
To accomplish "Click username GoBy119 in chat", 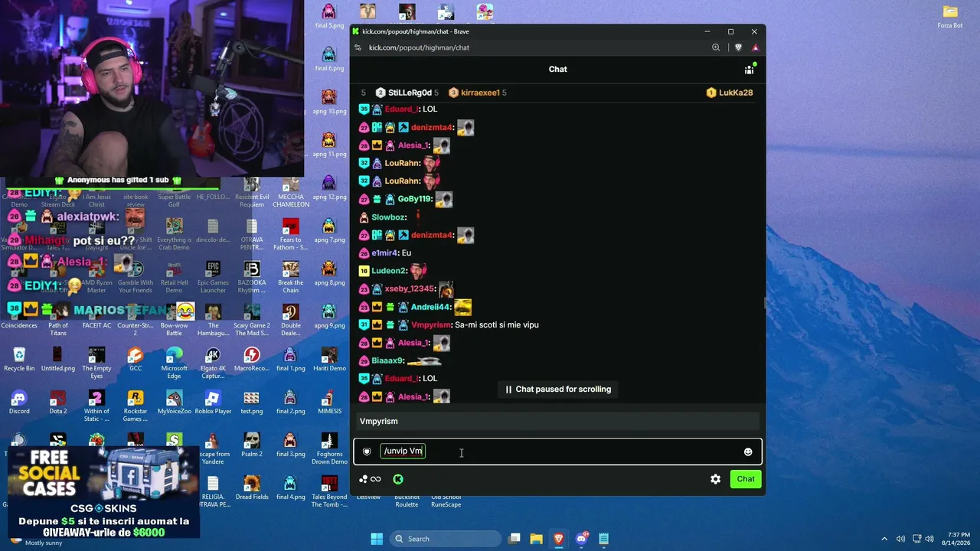I will (x=415, y=199).
